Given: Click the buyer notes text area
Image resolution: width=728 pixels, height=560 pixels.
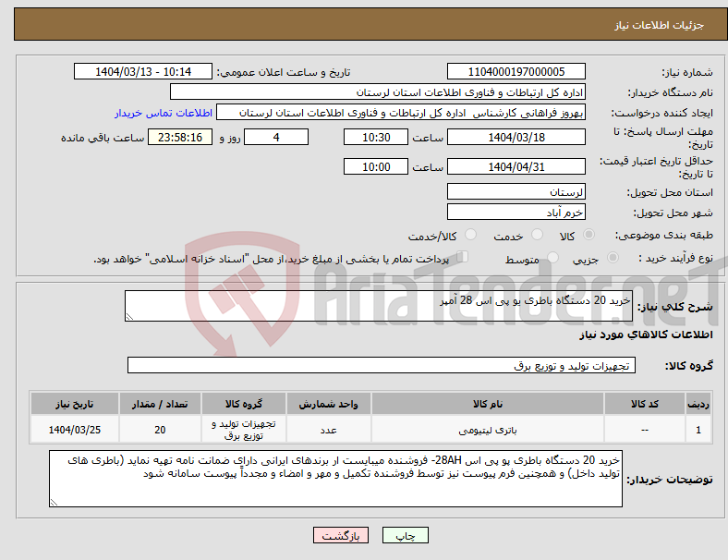Looking at the screenshot, I should pos(335,479).
